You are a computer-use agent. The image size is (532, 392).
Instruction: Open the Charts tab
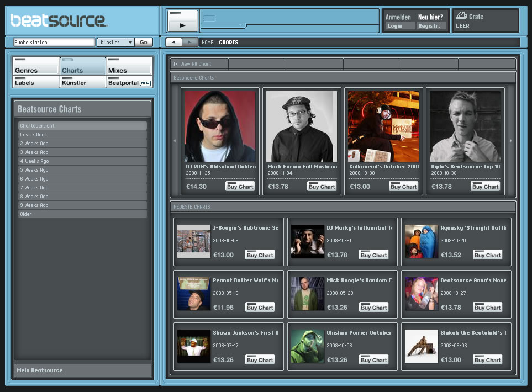pos(83,66)
